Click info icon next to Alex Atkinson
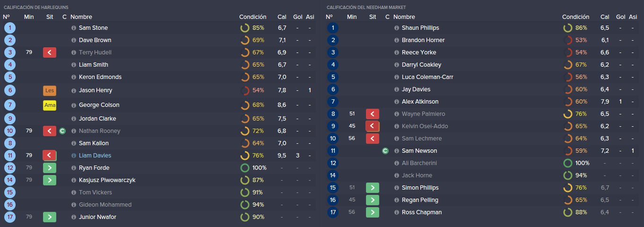 click(x=397, y=102)
